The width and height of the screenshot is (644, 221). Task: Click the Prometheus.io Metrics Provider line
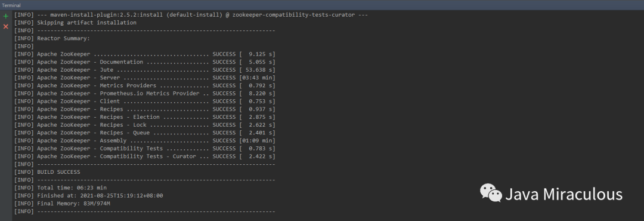[x=144, y=93]
